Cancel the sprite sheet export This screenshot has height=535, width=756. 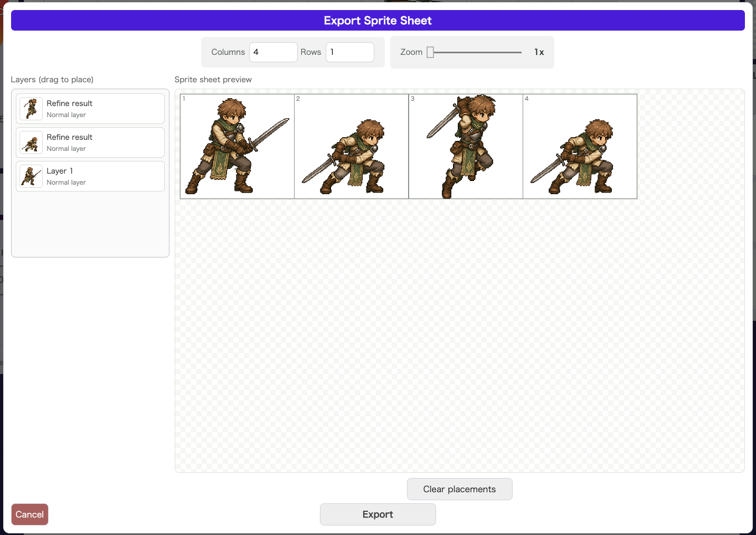pos(30,514)
